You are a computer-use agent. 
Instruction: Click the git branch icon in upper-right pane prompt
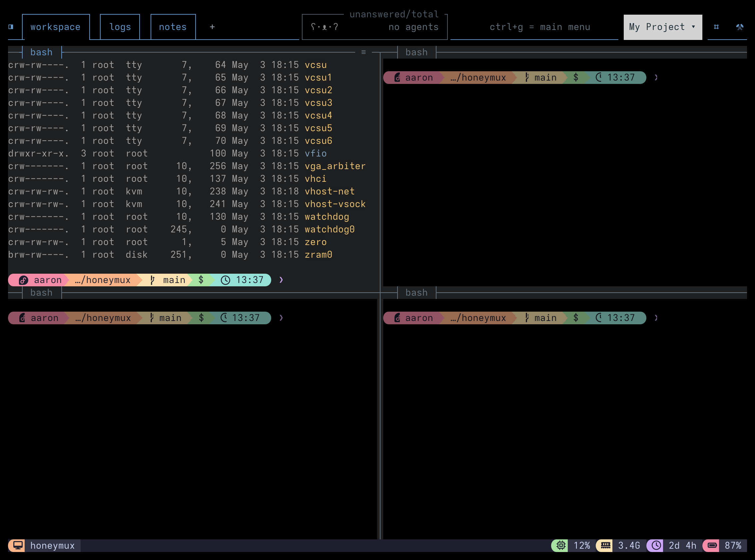click(x=527, y=78)
